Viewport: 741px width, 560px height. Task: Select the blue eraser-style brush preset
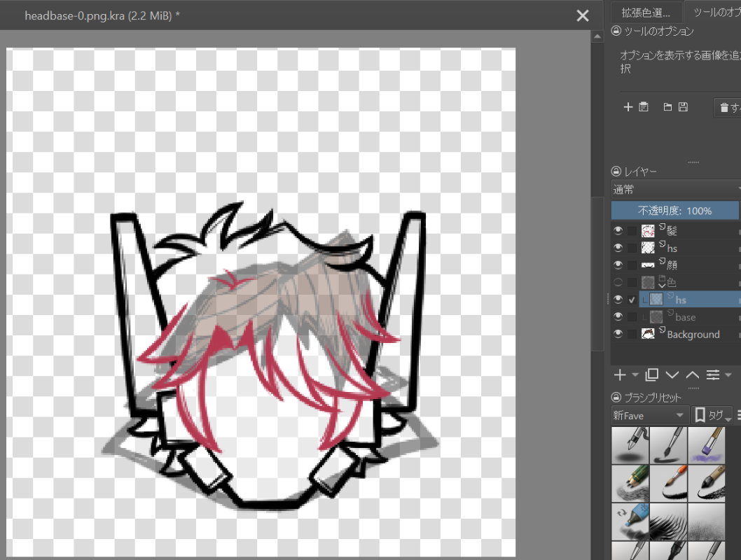coord(630,521)
